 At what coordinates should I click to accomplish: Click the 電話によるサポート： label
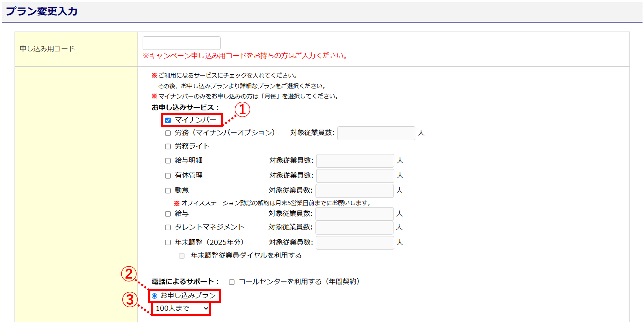pos(185,282)
